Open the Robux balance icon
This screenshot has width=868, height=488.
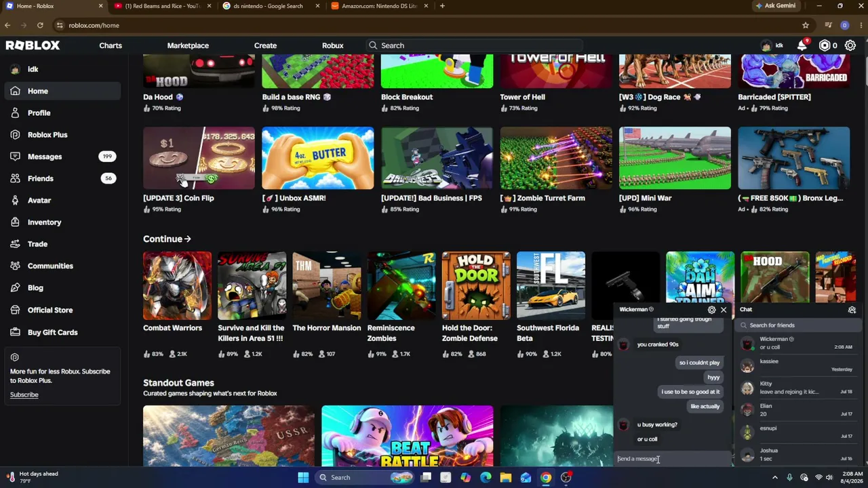point(825,45)
